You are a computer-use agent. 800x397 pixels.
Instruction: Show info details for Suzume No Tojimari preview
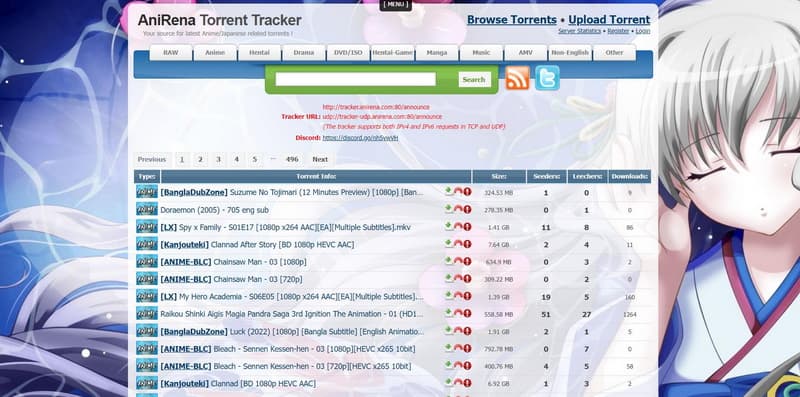(467, 192)
